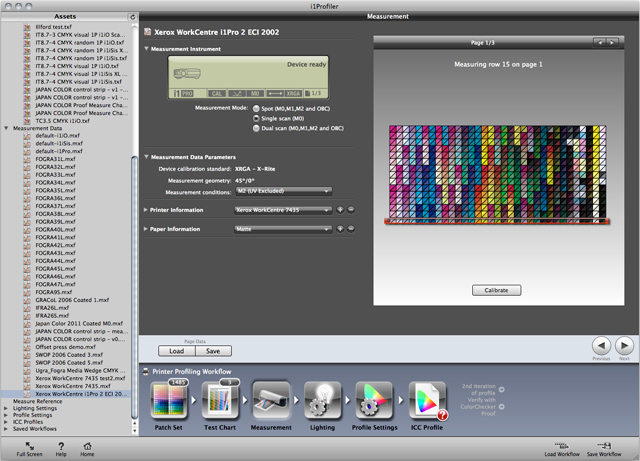Viewport: 640px width, 461px height.
Task: Click the scrollbar down arrow in Assets
Action: (135, 431)
